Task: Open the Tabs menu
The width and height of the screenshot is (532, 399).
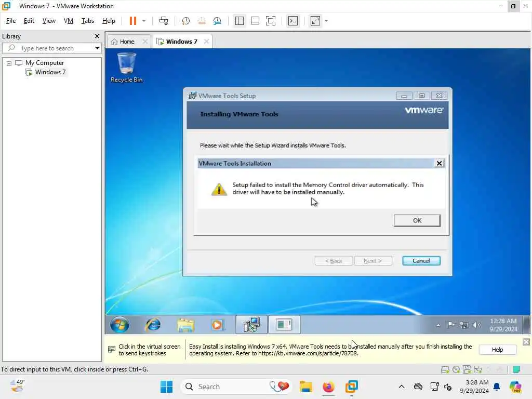Action: click(87, 21)
